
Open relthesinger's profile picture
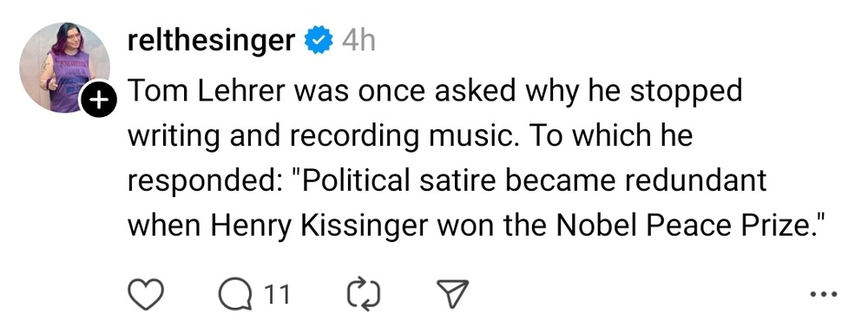click(63, 68)
